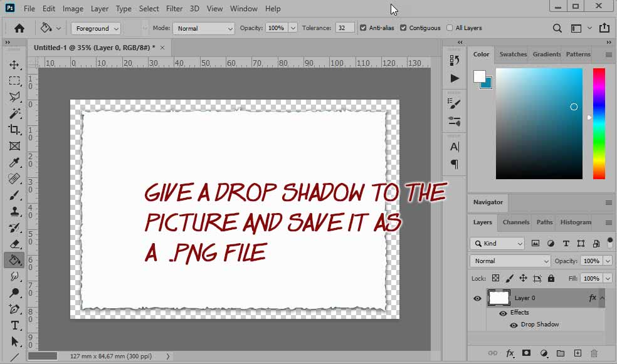Select the Magic Wand tool
Image resolution: width=617 pixels, height=364 pixels.
(x=14, y=113)
